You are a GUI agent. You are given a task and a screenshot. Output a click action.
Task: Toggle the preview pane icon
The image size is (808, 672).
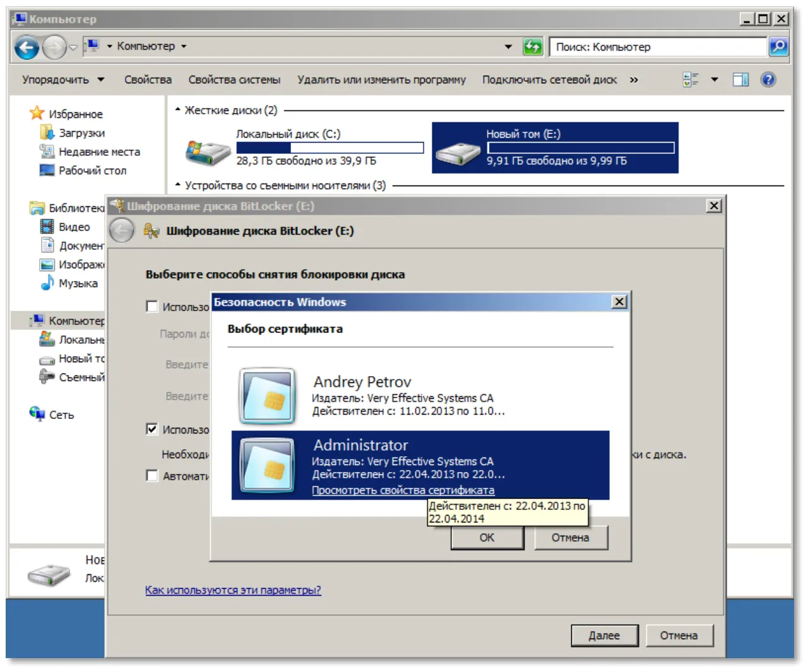[x=740, y=80]
